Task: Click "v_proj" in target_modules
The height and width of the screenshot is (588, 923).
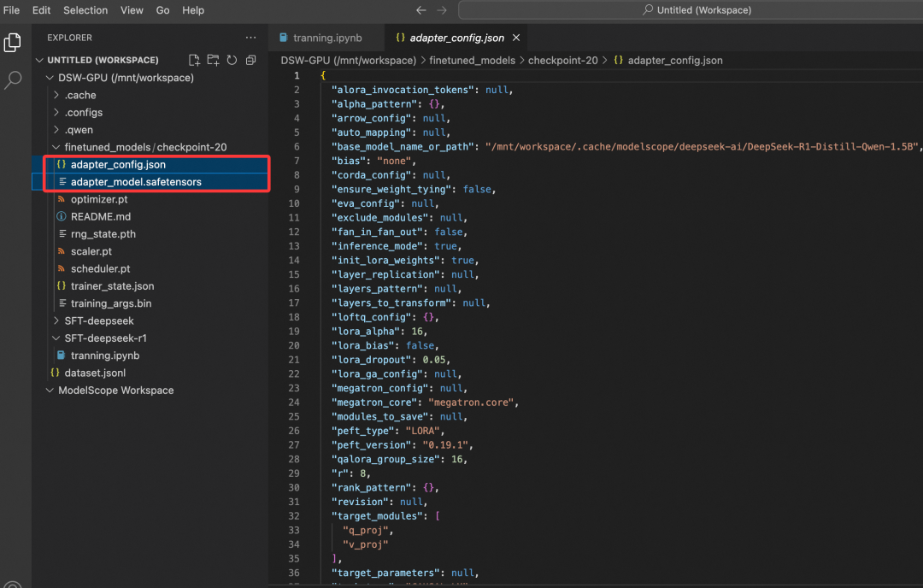Action: pos(365,544)
